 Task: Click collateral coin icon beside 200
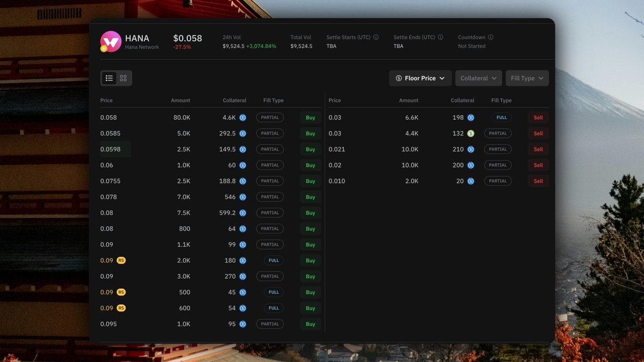pos(471,165)
